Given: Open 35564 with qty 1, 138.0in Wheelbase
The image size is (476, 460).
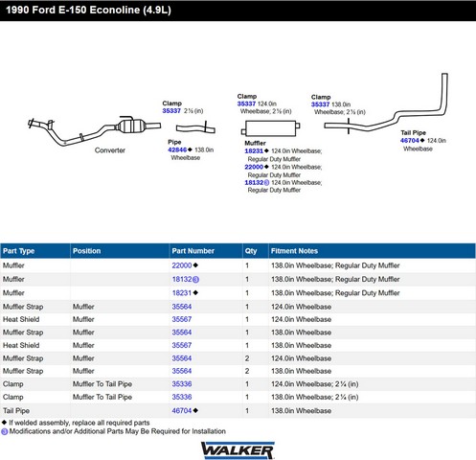Looking at the screenshot, I should pyautogui.click(x=182, y=333).
